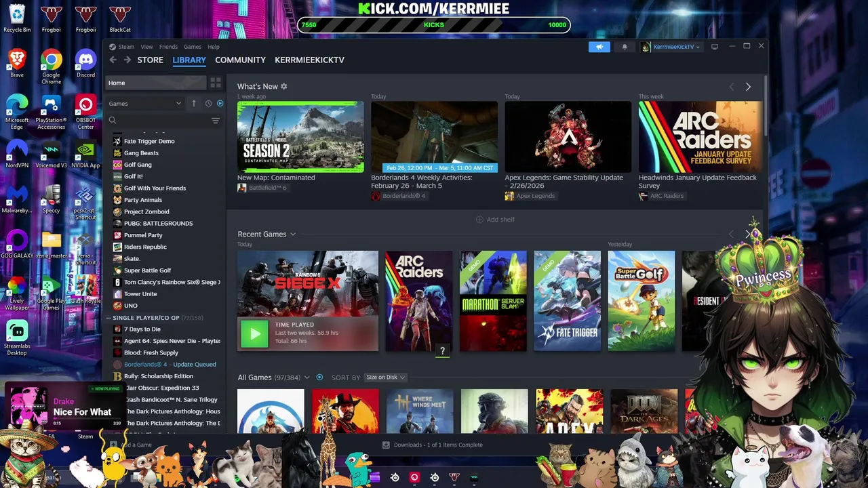Viewport: 868px width, 488px height.
Task: Open Voicemod V3 desktop icon
Action: click(x=51, y=154)
